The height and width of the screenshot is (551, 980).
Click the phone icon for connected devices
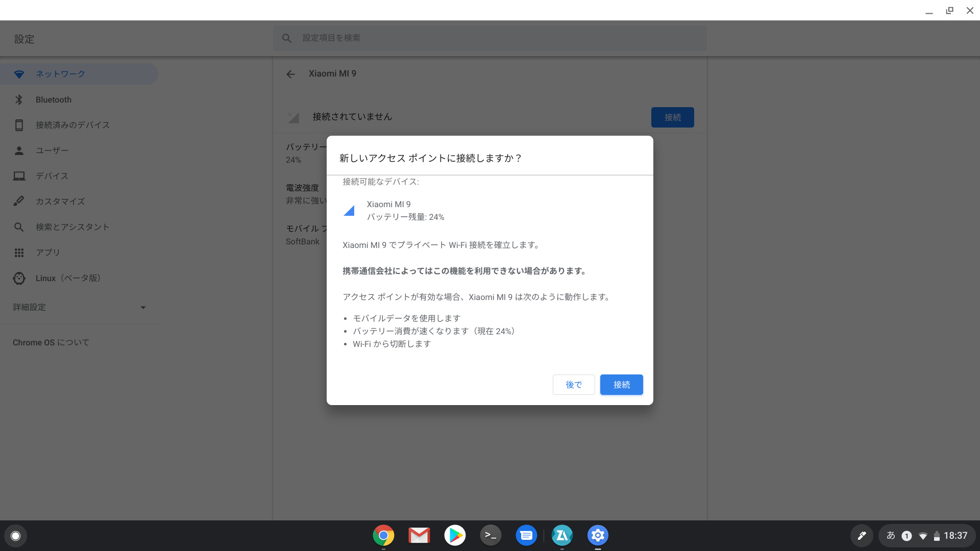click(x=19, y=125)
